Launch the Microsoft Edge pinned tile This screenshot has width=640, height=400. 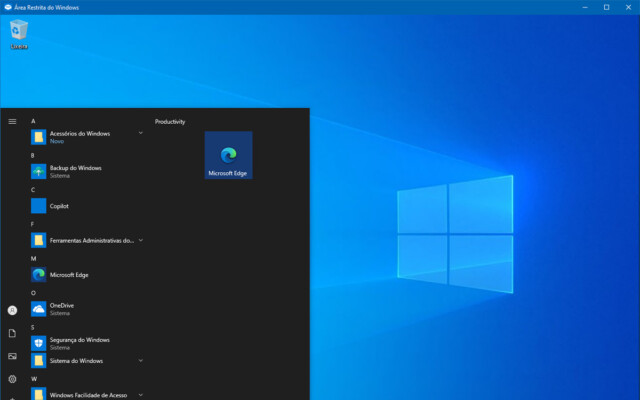click(x=229, y=155)
